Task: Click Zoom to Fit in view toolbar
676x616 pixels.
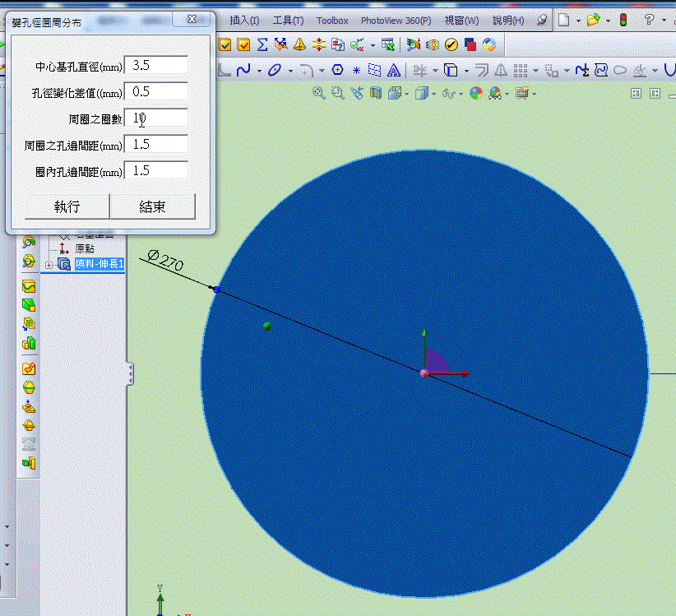Action: point(318,93)
